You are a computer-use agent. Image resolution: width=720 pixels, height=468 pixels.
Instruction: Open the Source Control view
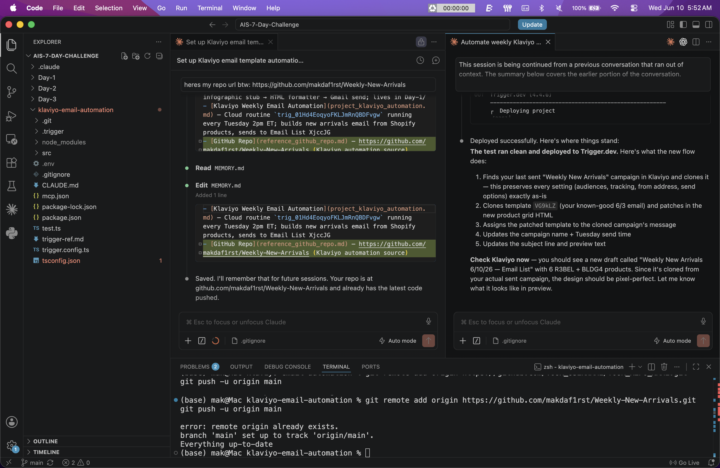pos(11,92)
